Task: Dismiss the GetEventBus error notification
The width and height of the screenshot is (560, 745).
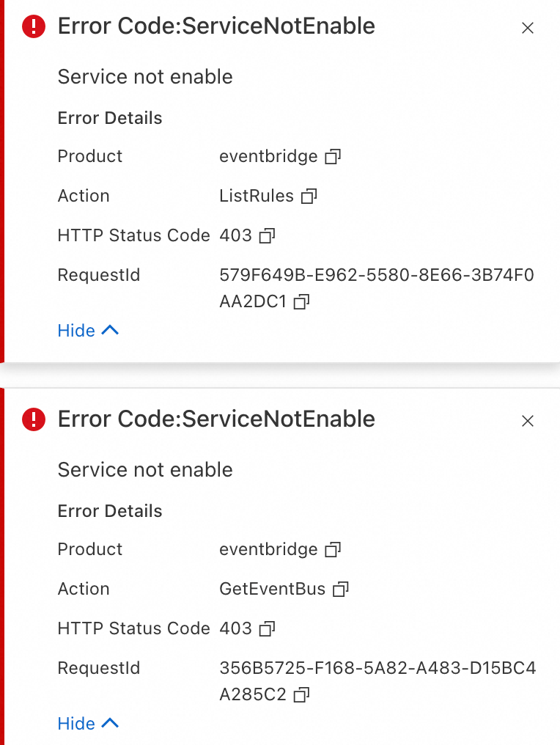Action: pyautogui.click(x=527, y=421)
